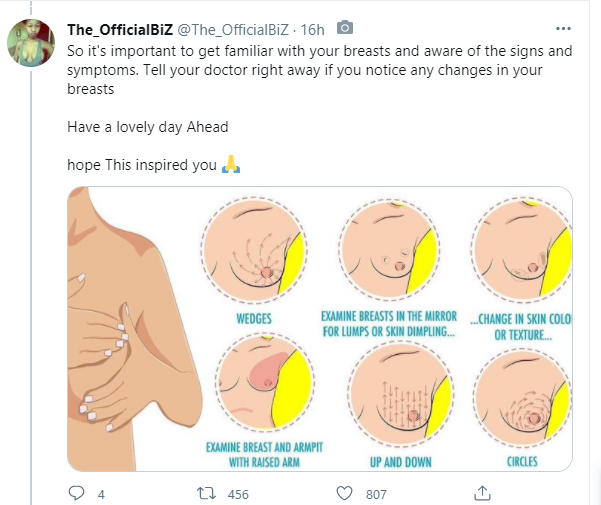Open the Up and Down diagram

(391, 392)
